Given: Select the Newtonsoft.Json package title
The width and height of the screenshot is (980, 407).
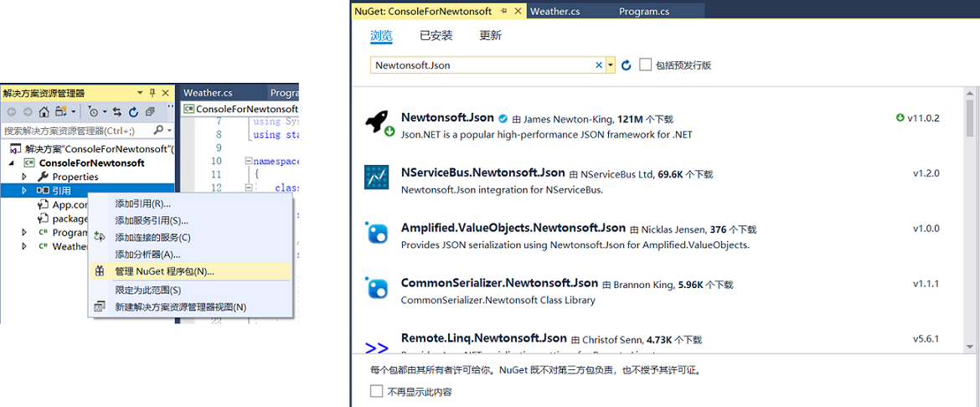Looking at the screenshot, I should point(447,117).
